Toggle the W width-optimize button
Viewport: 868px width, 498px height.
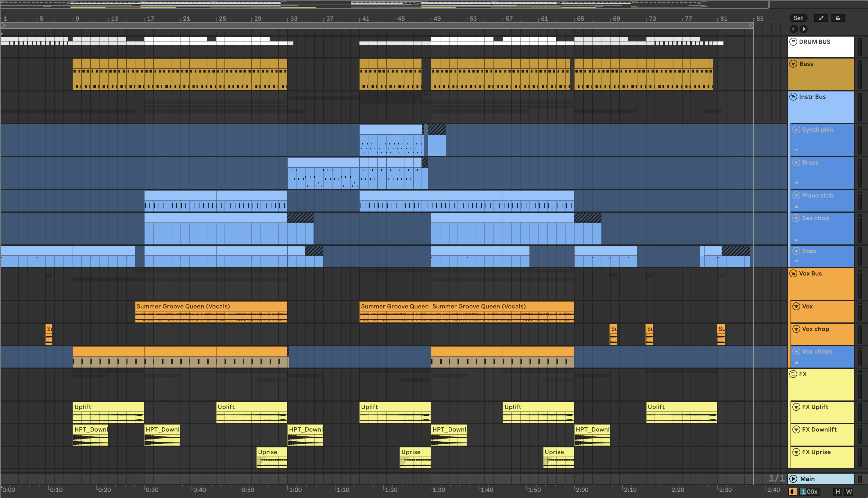point(849,492)
